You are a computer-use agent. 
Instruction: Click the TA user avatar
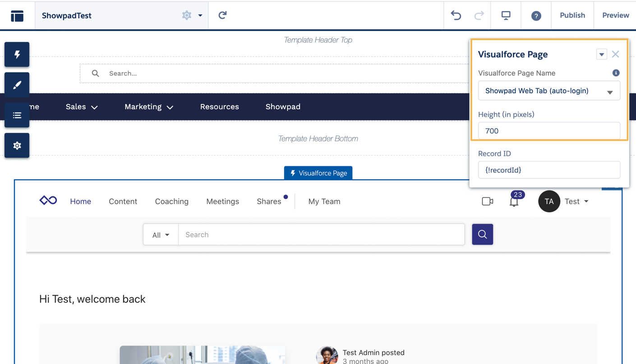pos(549,201)
